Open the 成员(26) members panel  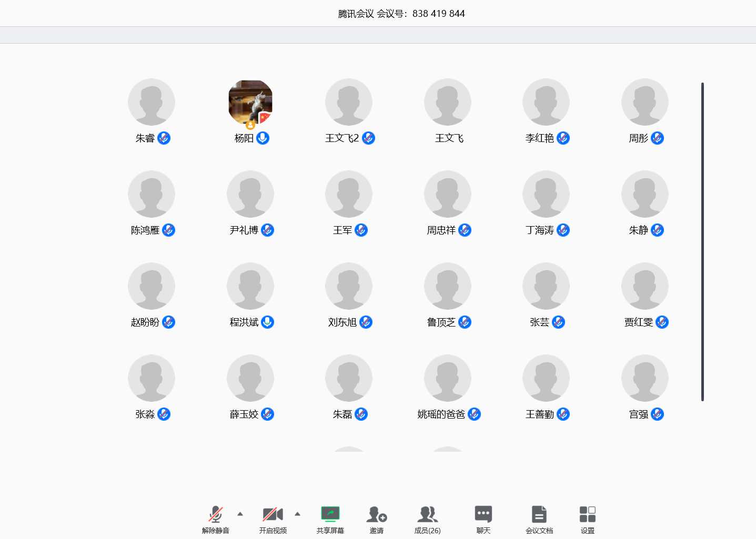[x=427, y=514]
